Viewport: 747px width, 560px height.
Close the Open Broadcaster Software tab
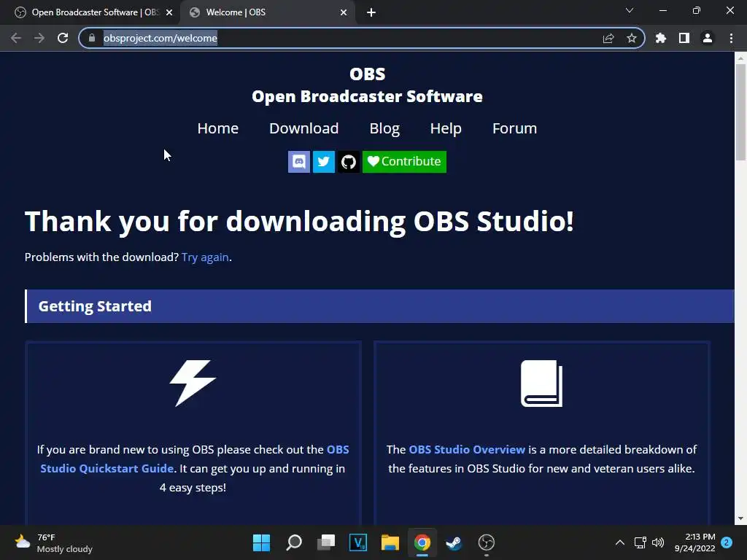[x=169, y=12]
